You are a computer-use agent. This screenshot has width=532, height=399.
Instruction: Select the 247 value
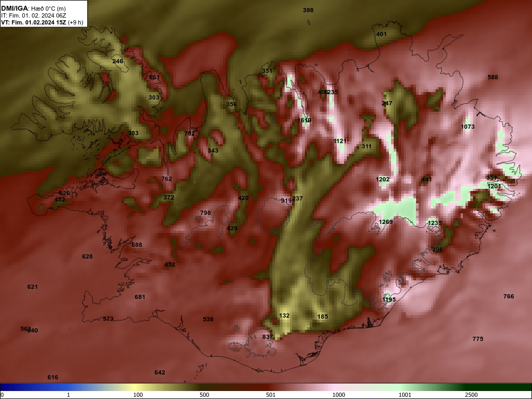[x=387, y=103]
